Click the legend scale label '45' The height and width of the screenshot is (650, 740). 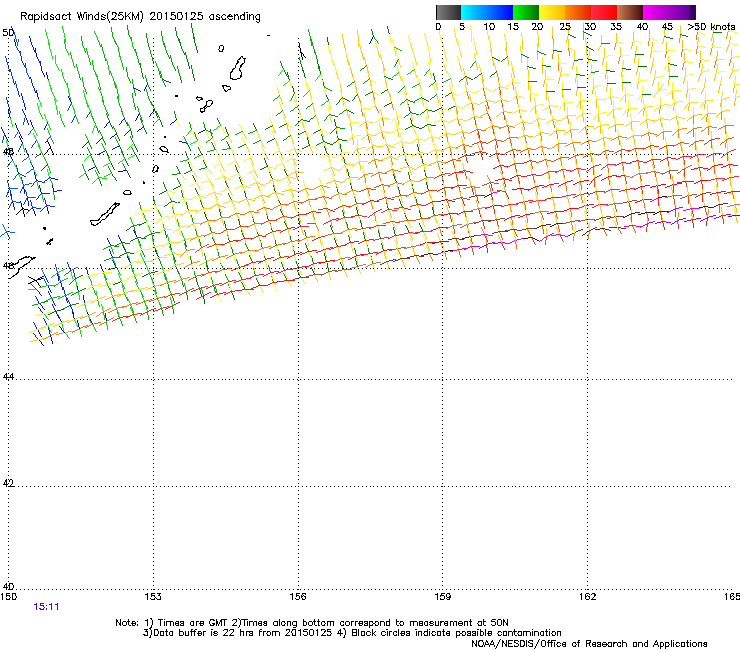(667, 27)
